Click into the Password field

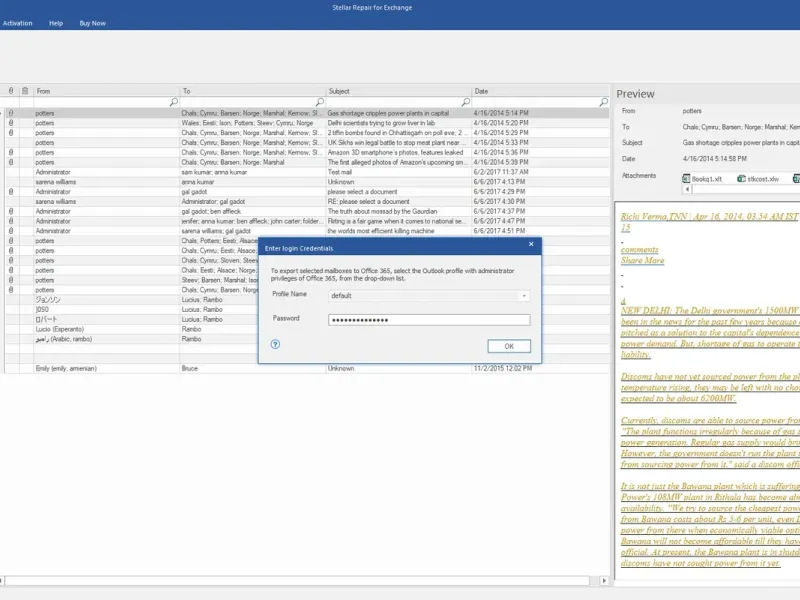[429, 320]
